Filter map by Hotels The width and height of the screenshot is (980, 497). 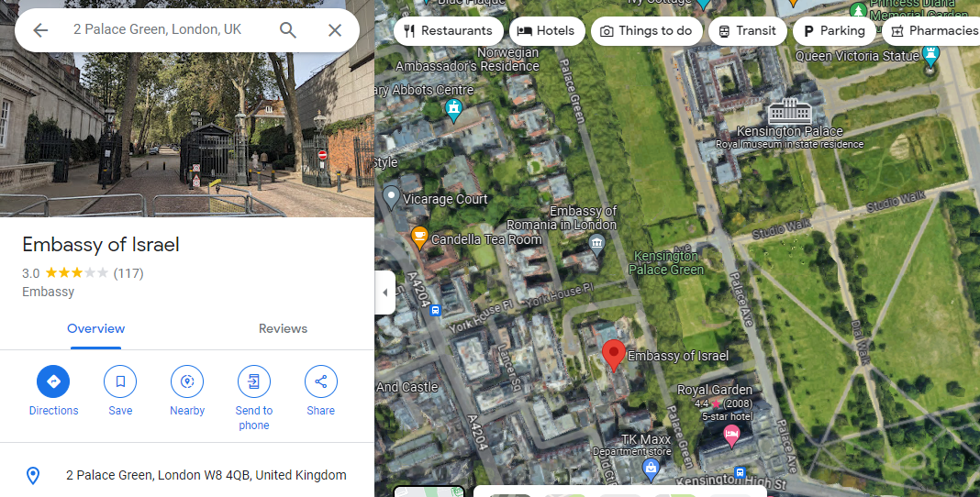(546, 30)
